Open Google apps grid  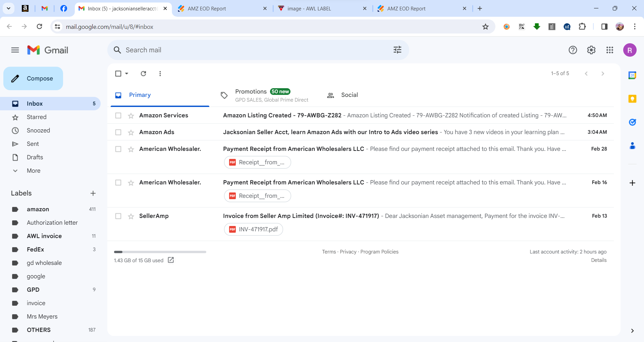point(610,50)
